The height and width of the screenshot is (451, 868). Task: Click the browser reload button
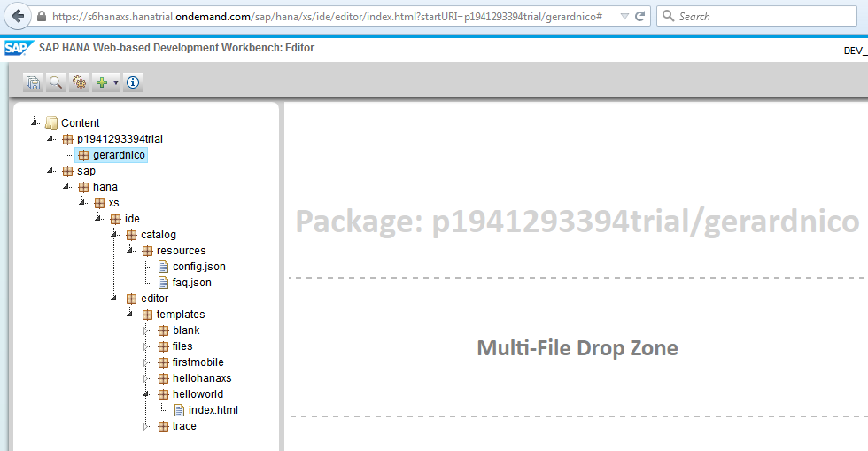pos(641,17)
